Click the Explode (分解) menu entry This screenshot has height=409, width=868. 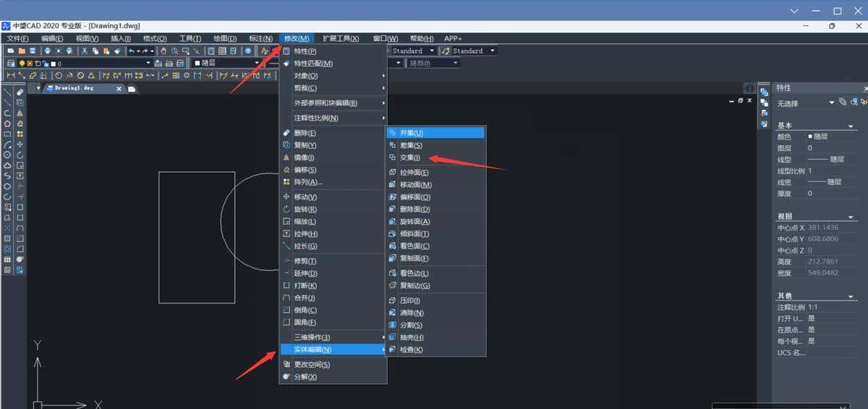coord(305,377)
